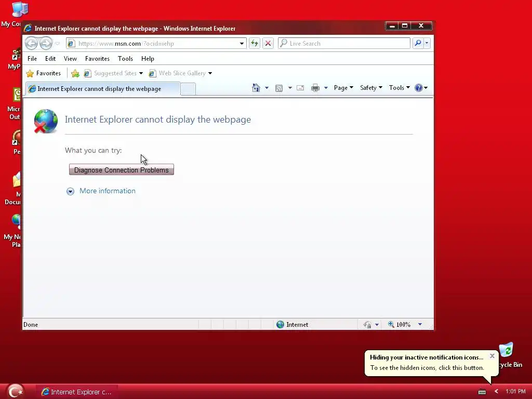Expand the Home button dropdown arrow

(x=267, y=88)
